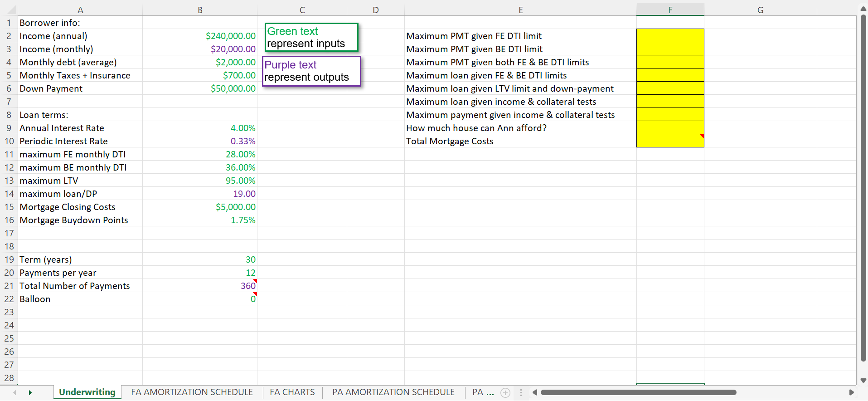The width and height of the screenshot is (868, 401).
Task: Click the 'Monthly Taxes + Insurance' label cell
Action: 80,75
